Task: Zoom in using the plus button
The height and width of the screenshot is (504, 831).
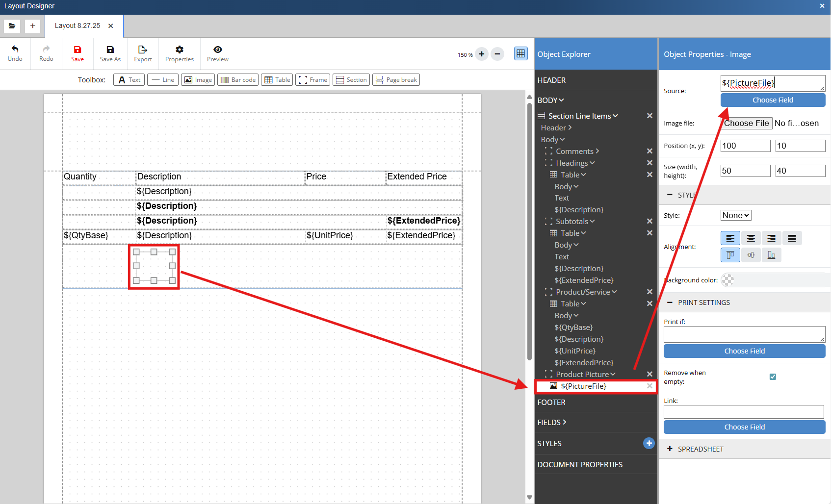Action: point(482,54)
